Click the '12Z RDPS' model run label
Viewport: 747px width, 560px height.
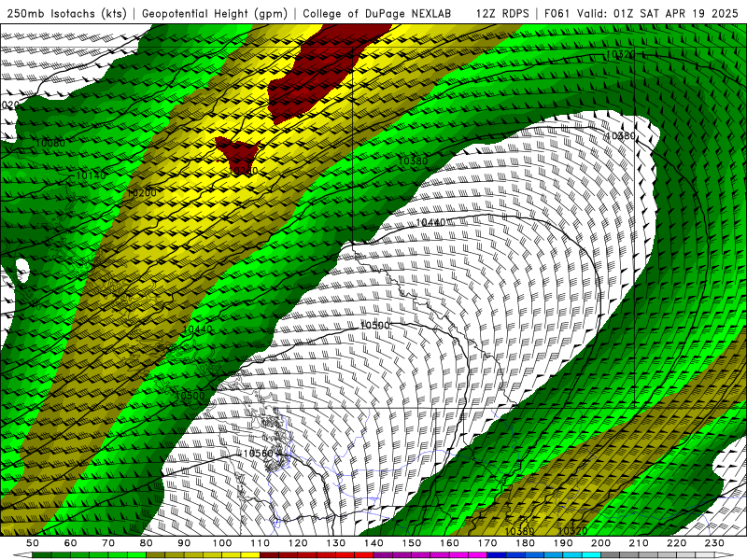point(502,13)
